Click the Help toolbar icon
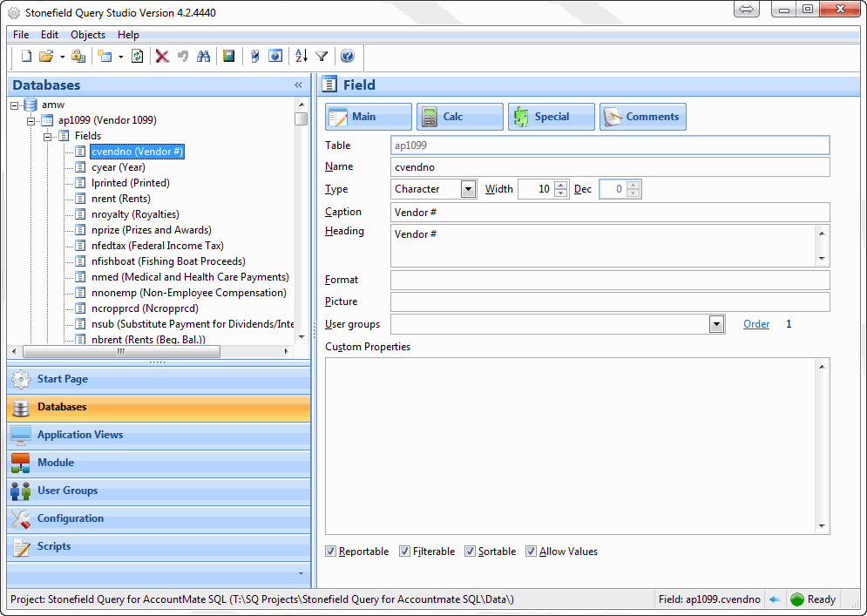Viewport: 867px width, 616px height. click(x=346, y=56)
